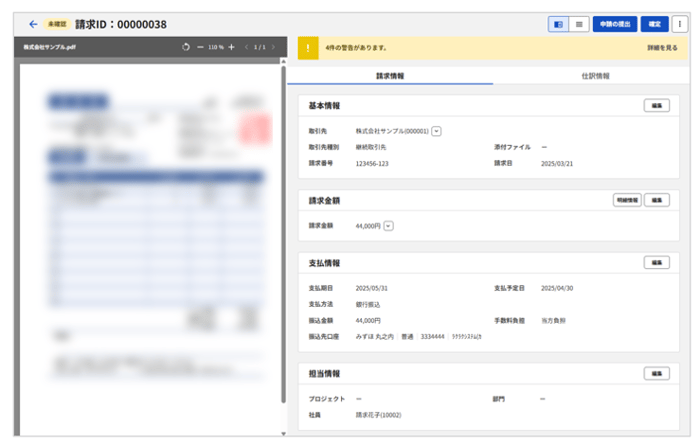Select the 請求情報 tab

point(390,75)
